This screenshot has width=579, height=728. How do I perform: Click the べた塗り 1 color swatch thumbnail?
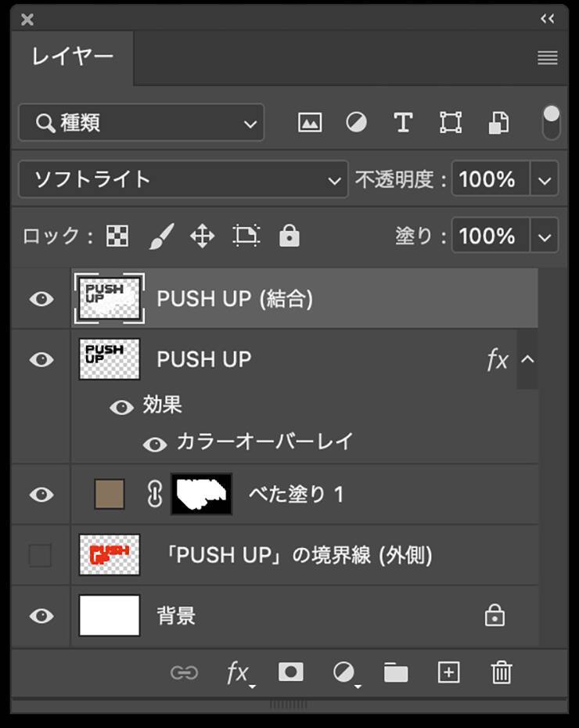(x=110, y=495)
